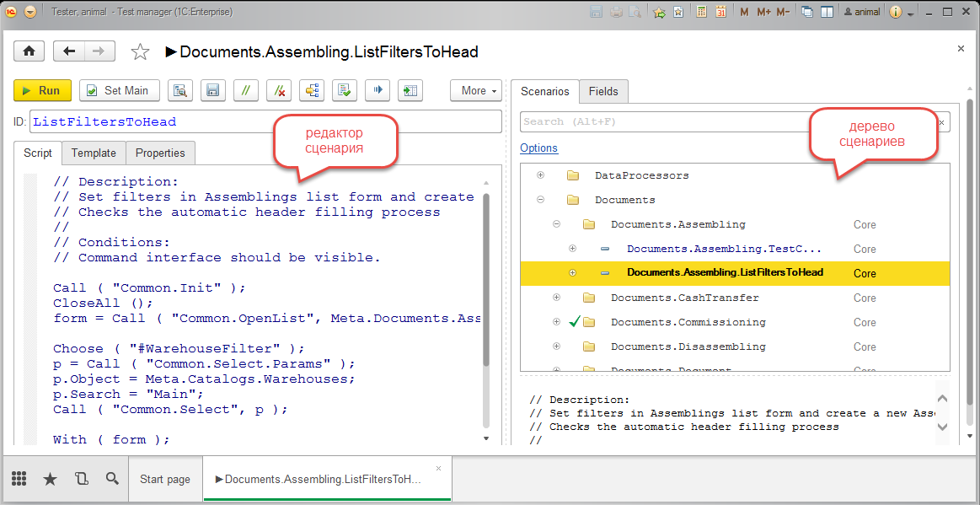Navigate forward with the right arrow
This screenshot has height=505, width=980.
(99, 51)
